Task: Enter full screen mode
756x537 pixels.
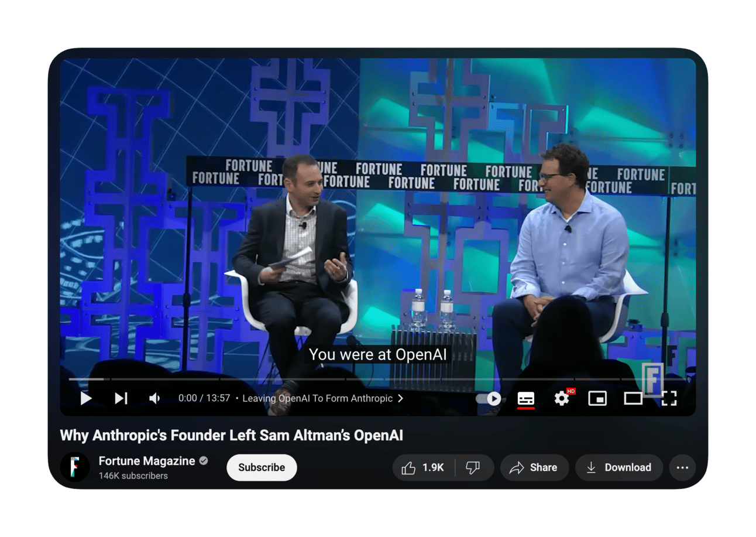Action: (669, 399)
